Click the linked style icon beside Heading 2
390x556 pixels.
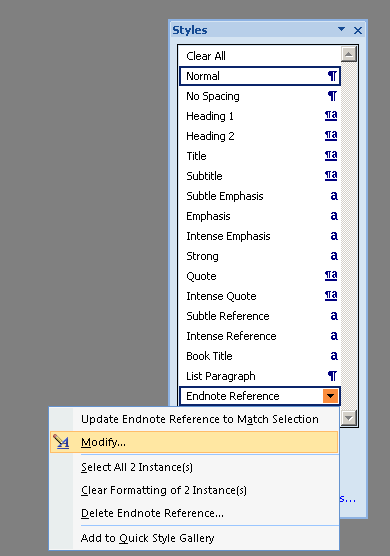pos(331,135)
